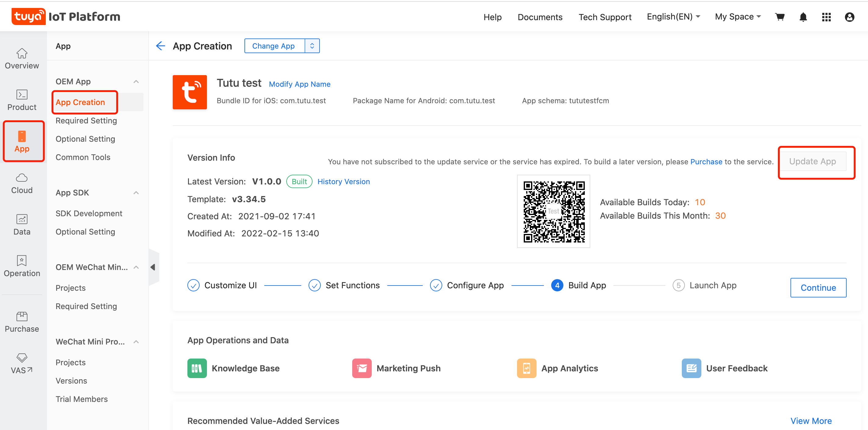Open Versions menu item
The height and width of the screenshot is (430, 868).
pyautogui.click(x=71, y=381)
